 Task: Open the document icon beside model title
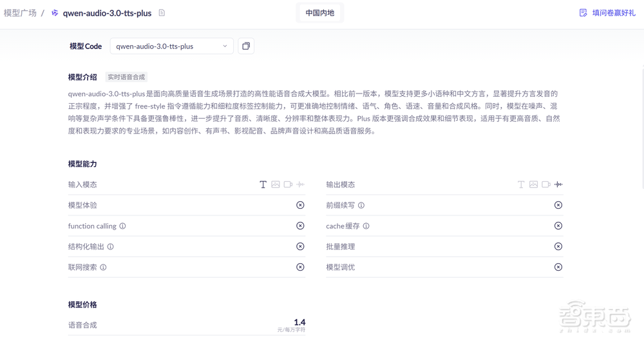162,13
